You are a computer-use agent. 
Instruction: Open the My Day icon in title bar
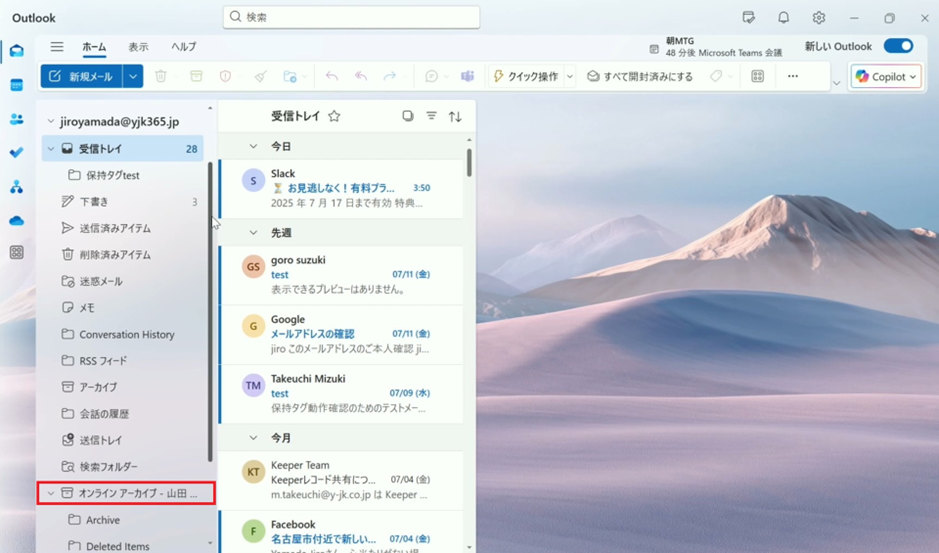coord(749,18)
